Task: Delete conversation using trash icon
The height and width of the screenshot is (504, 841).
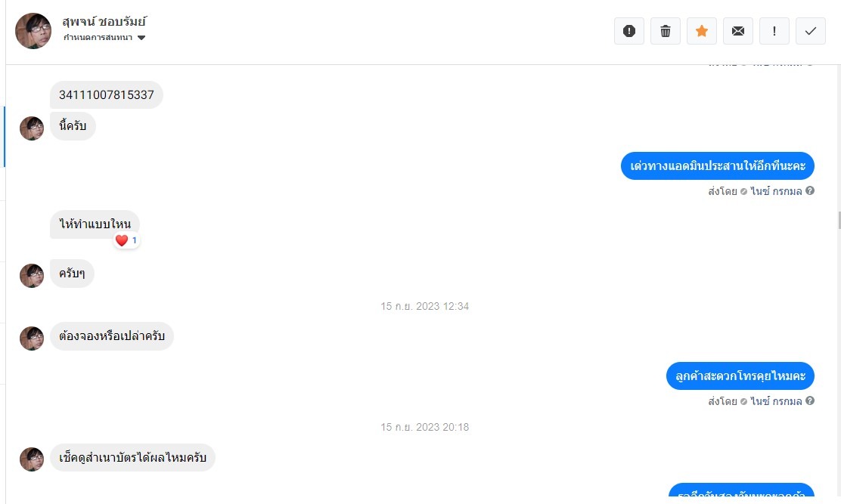Action: (x=665, y=31)
